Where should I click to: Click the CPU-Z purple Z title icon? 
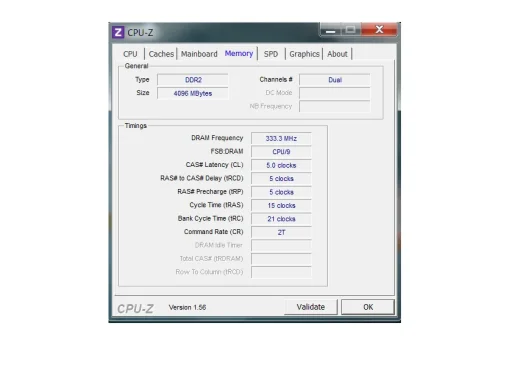tap(118, 32)
